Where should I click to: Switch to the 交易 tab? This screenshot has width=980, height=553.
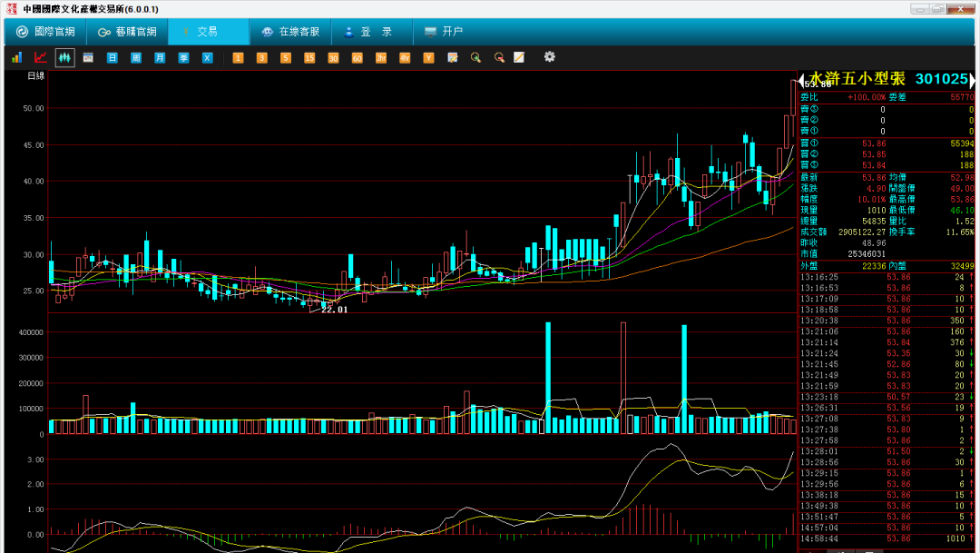pyautogui.click(x=208, y=32)
